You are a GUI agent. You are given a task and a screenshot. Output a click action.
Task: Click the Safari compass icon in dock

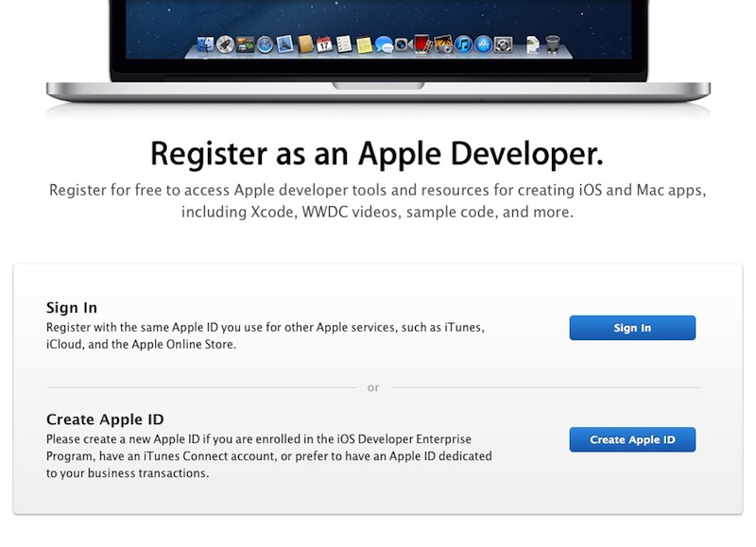265,43
